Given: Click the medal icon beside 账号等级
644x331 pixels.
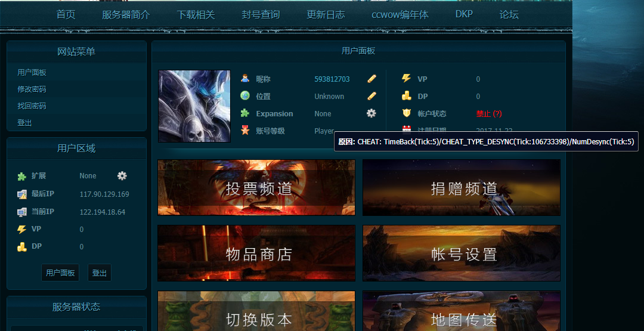Looking at the screenshot, I should [245, 131].
